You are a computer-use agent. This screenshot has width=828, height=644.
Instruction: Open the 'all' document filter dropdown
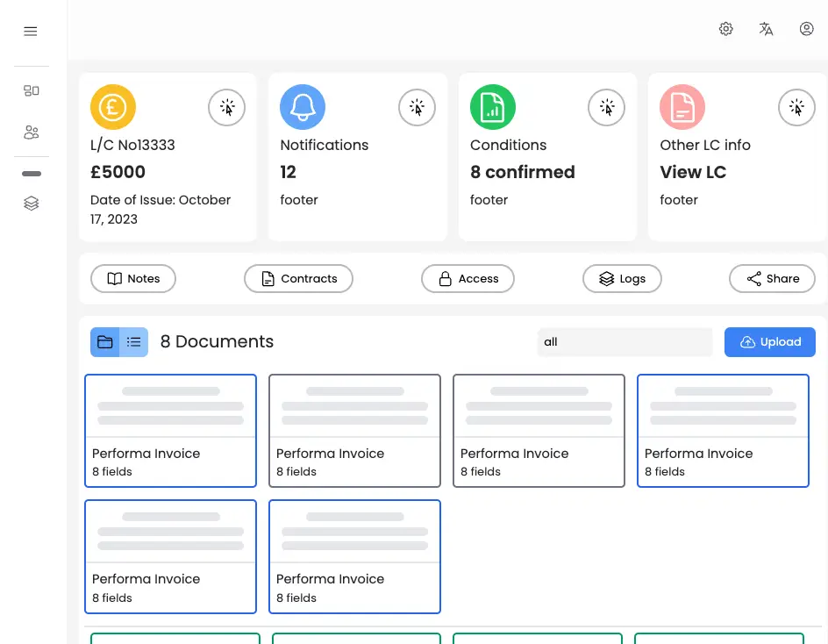[625, 342]
